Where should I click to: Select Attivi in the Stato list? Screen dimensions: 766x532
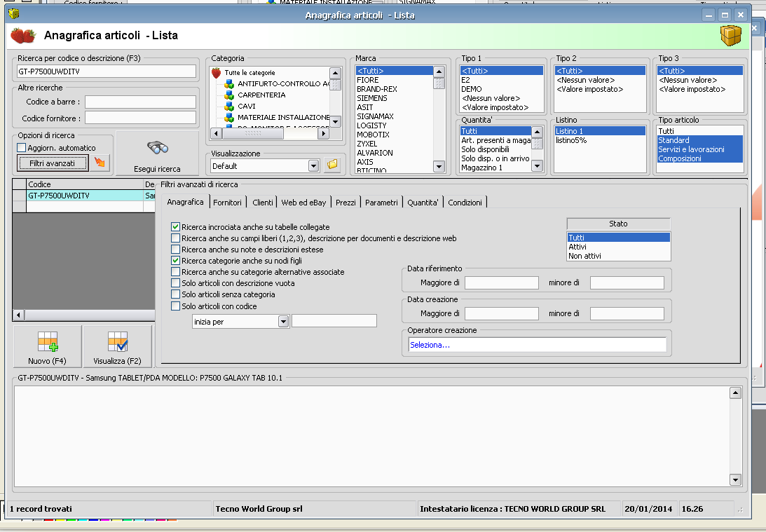[x=577, y=247]
